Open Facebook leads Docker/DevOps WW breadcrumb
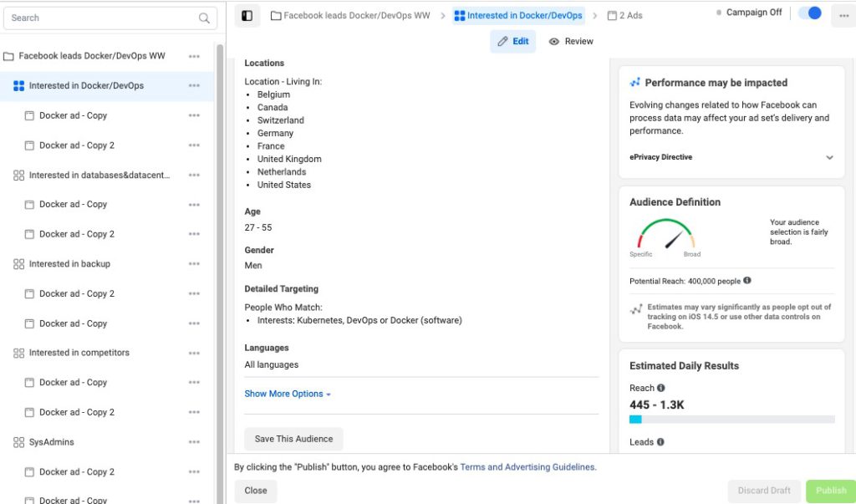The height and width of the screenshot is (504, 856). tap(350, 16)
